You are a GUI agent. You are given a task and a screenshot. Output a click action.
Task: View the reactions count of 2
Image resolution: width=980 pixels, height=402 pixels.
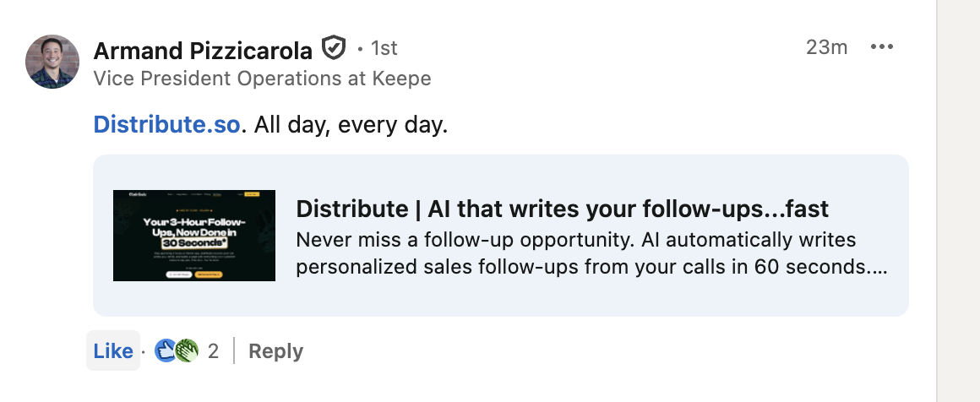click(x=214, y=351)
